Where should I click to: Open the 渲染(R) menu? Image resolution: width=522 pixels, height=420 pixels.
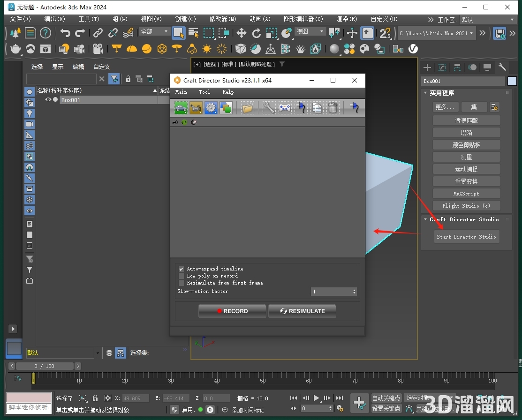click(x=347, y=19)
